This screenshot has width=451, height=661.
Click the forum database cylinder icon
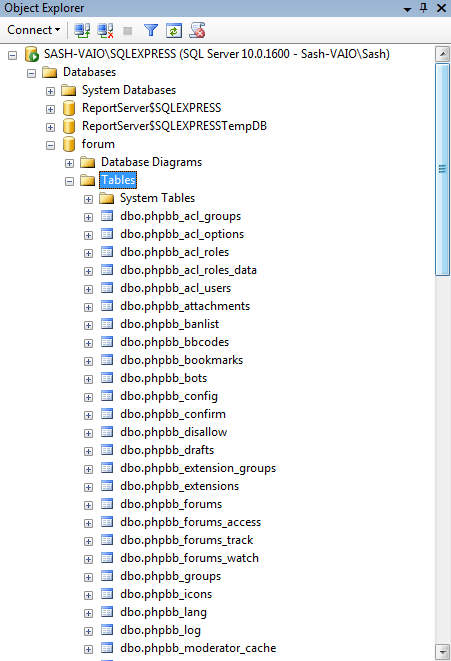click(69, 144)
